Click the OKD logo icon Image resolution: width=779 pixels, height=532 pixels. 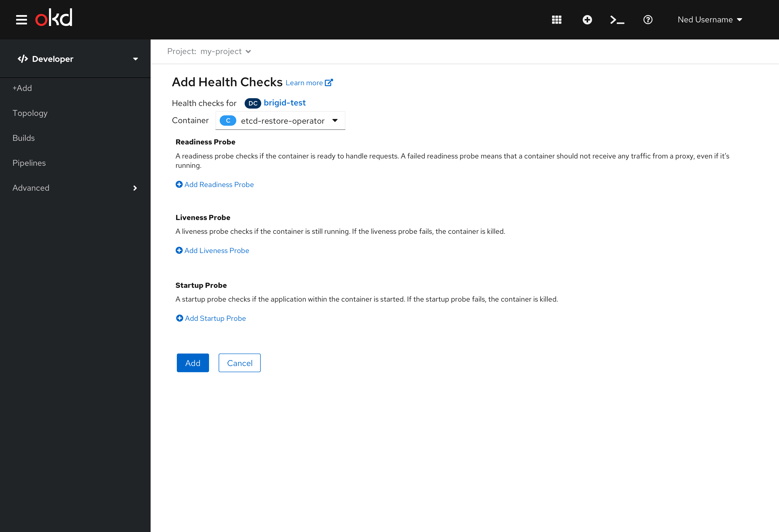coord(54,19)
